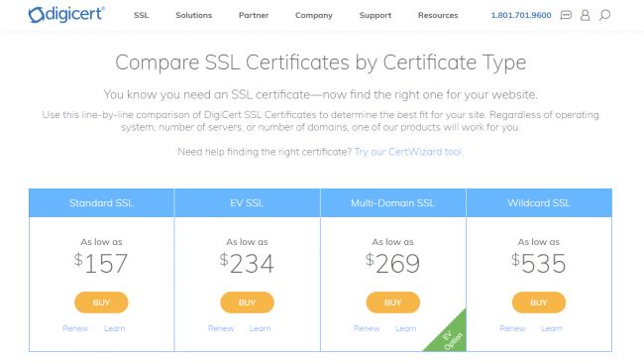Buy the EV SSL certificate

(x=248, y=302)
